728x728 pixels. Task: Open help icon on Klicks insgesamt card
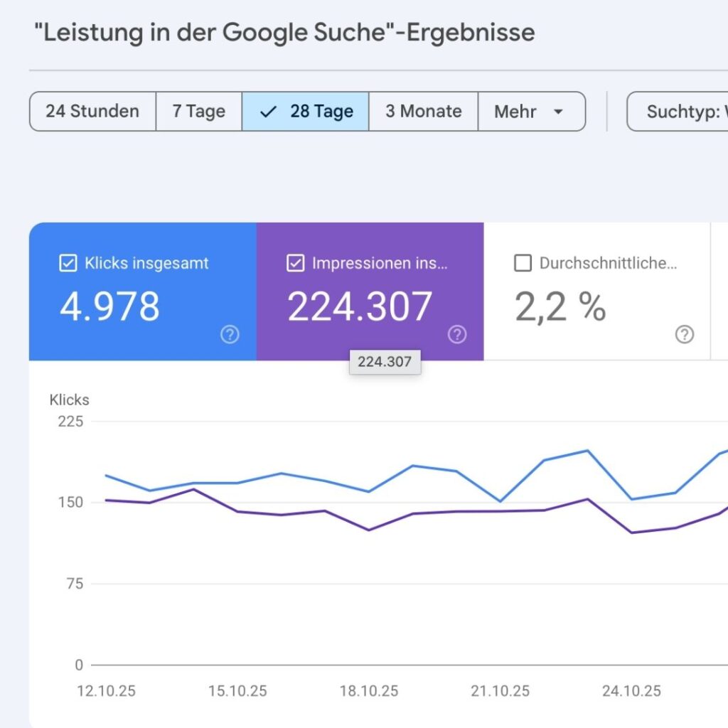[x=230, y=334]
